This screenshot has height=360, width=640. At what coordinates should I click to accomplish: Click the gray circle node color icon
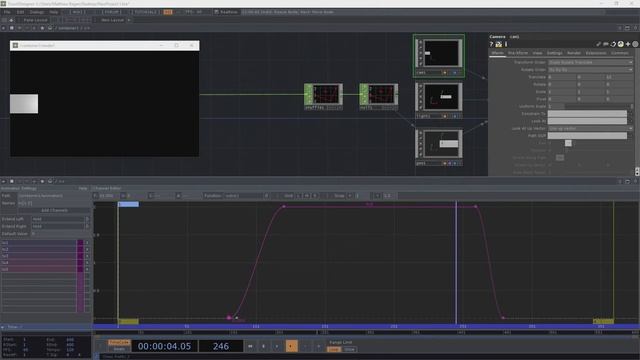(636, 44)
